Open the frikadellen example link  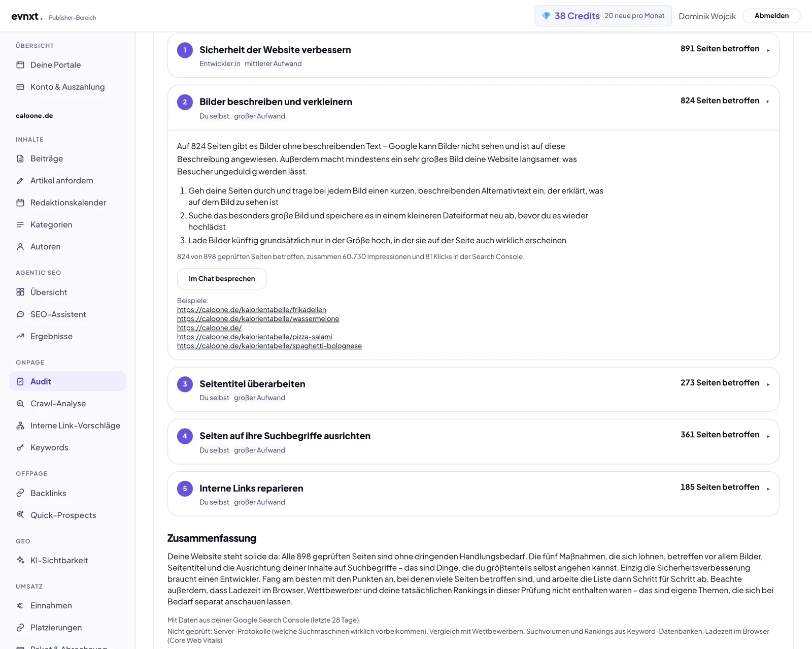point(252,310)
